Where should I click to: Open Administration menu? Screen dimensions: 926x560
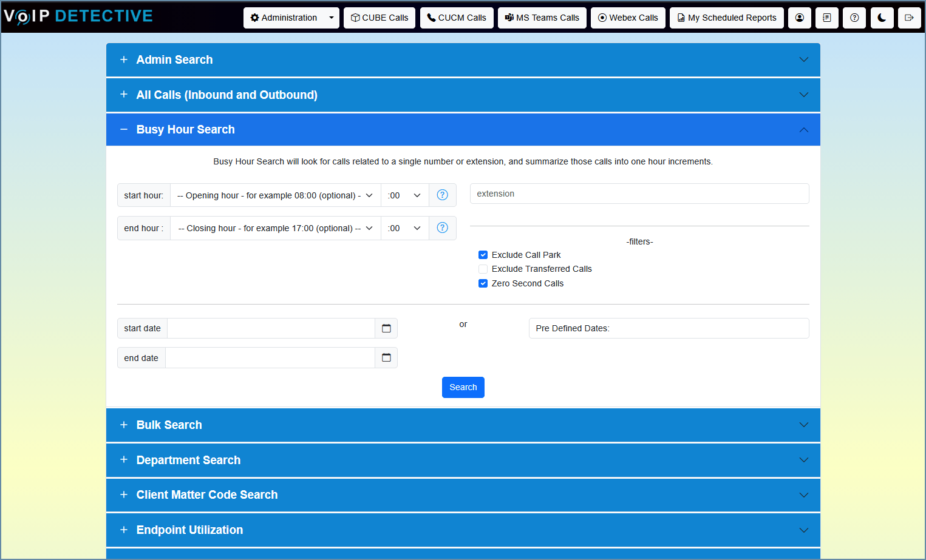[284, 18]
